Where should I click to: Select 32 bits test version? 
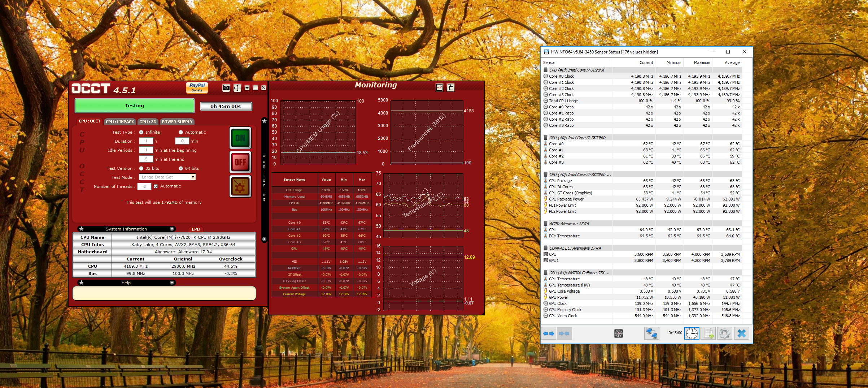(x=141, y=168)
